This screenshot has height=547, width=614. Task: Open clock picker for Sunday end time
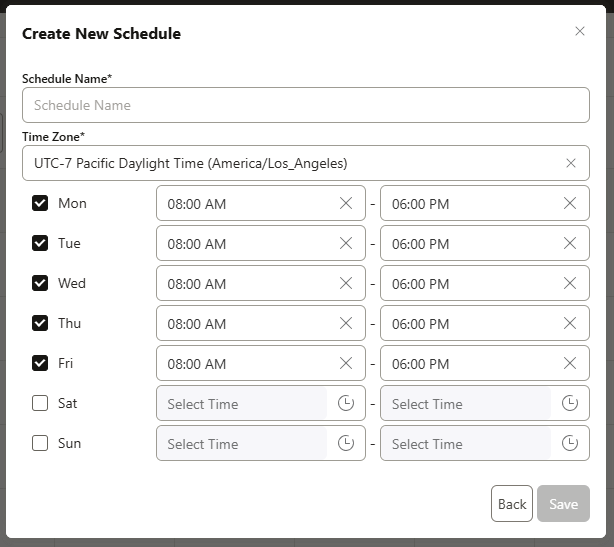point(570,443)
